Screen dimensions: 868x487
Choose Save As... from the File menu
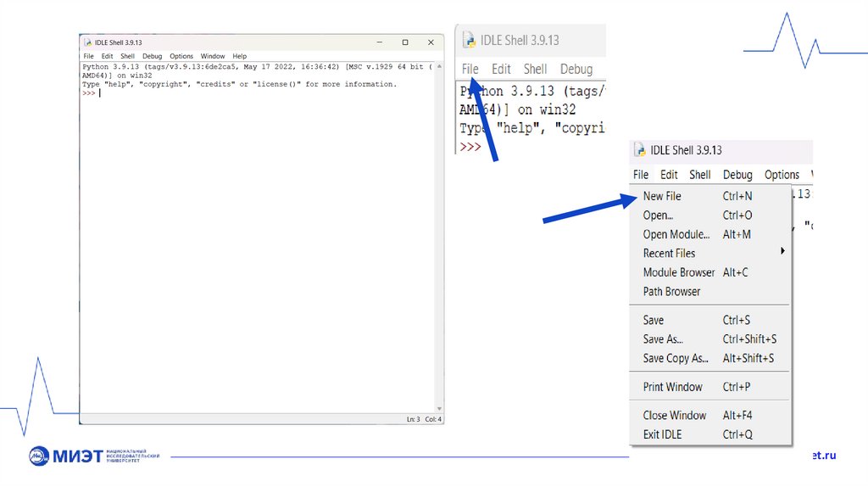pos(710,339)
